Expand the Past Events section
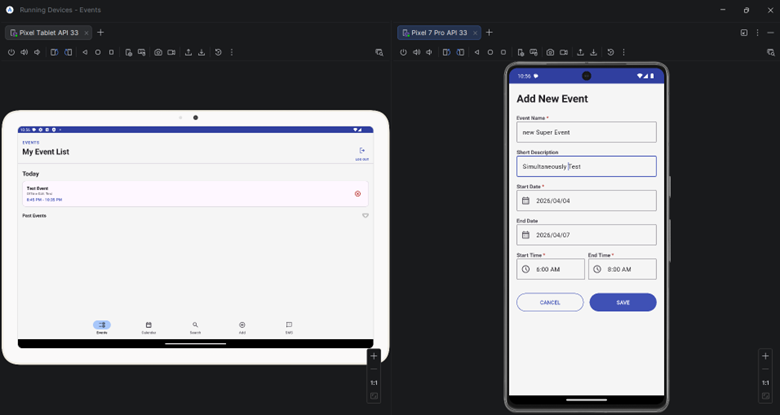Screen dimensions: 780x415 pyautogui.click(x=365, y=215)
